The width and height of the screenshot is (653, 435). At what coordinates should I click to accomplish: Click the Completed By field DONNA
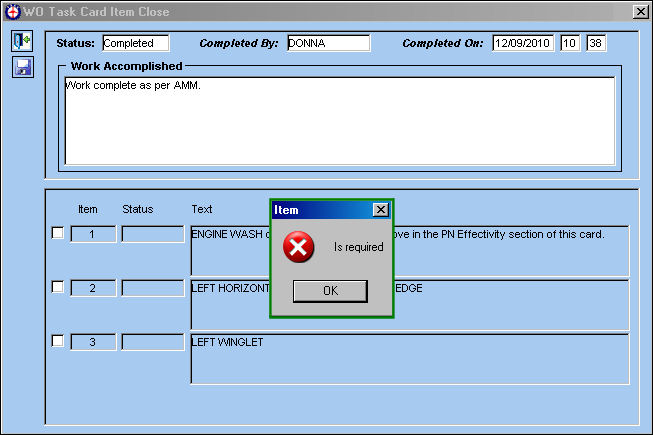click(x=329, y=43)
